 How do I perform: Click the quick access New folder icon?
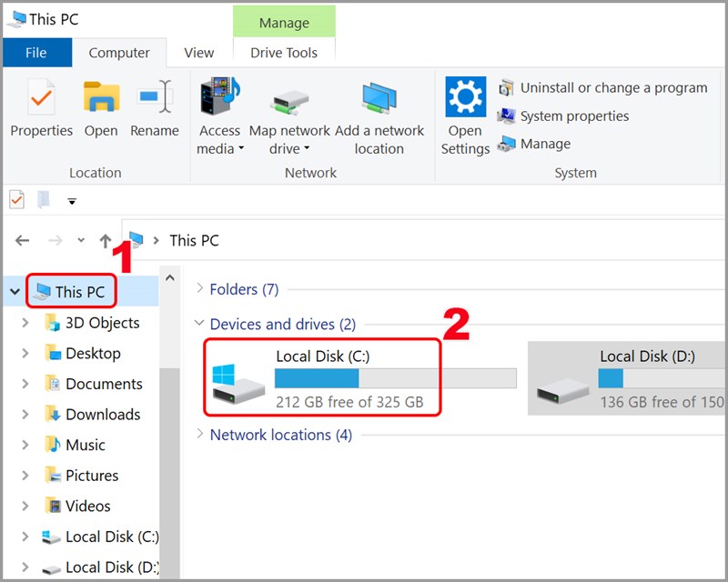(44, 199)
